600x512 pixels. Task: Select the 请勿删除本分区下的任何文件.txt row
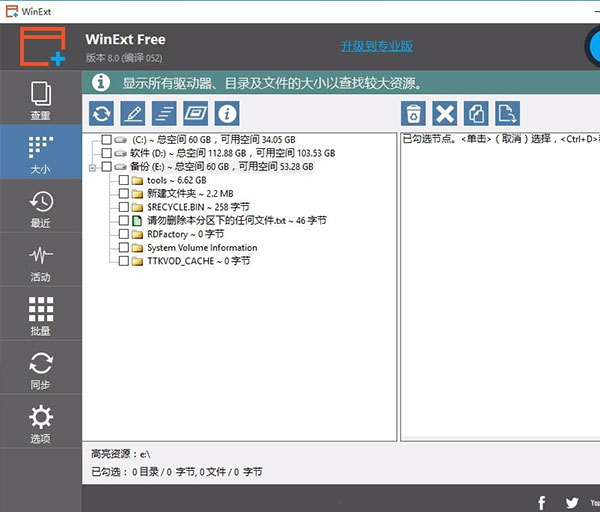(237, 220)
